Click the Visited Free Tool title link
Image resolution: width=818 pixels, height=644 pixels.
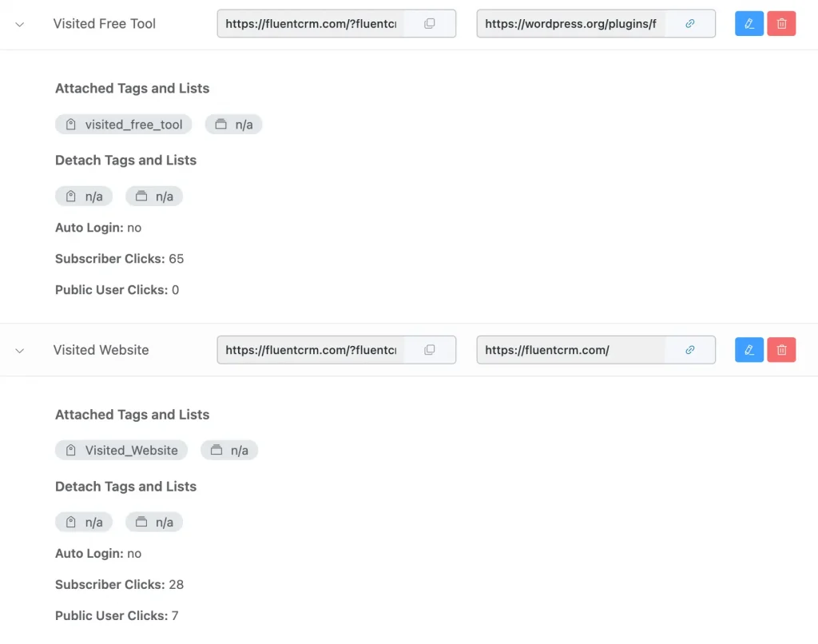point(104,24)
